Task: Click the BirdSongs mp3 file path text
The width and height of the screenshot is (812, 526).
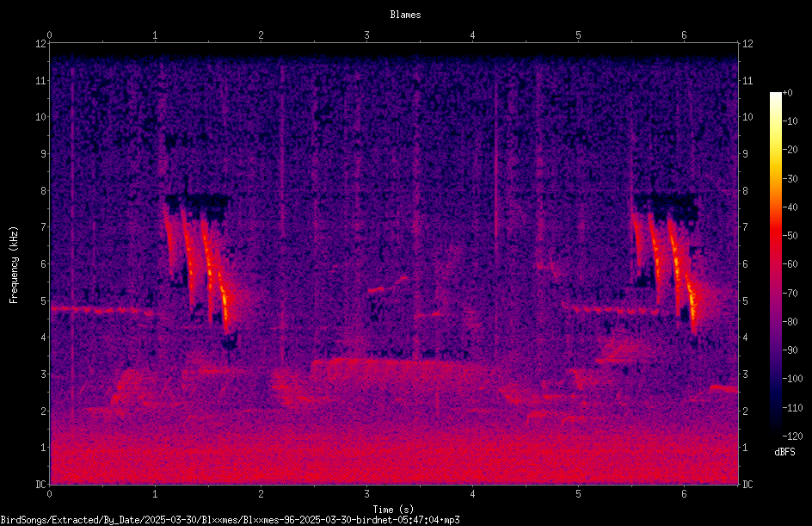Action: [x=230, y=520]
